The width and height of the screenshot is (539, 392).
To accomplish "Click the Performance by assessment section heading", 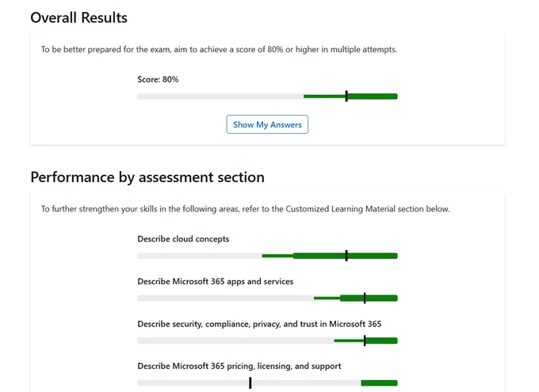I will pyautogui.click(x=147, y=177).
